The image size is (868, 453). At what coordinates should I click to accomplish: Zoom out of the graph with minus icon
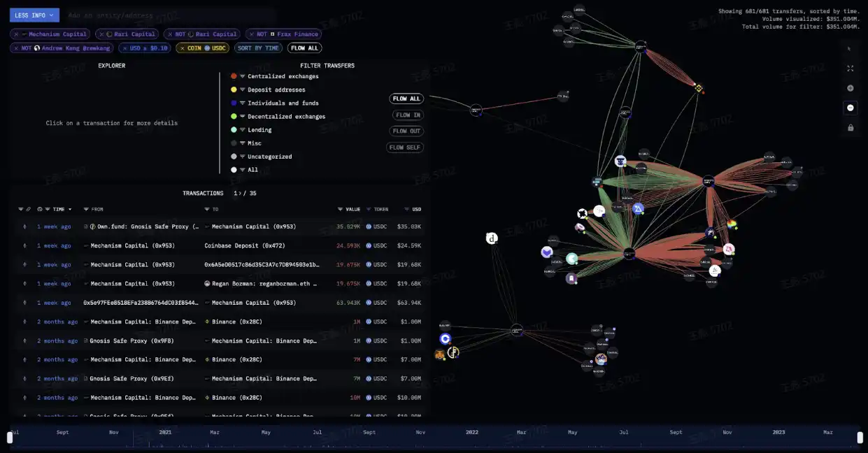coord(850,108)
